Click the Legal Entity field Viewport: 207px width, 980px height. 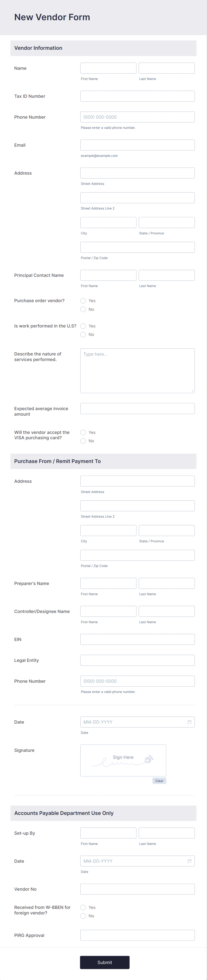(137, 660)
